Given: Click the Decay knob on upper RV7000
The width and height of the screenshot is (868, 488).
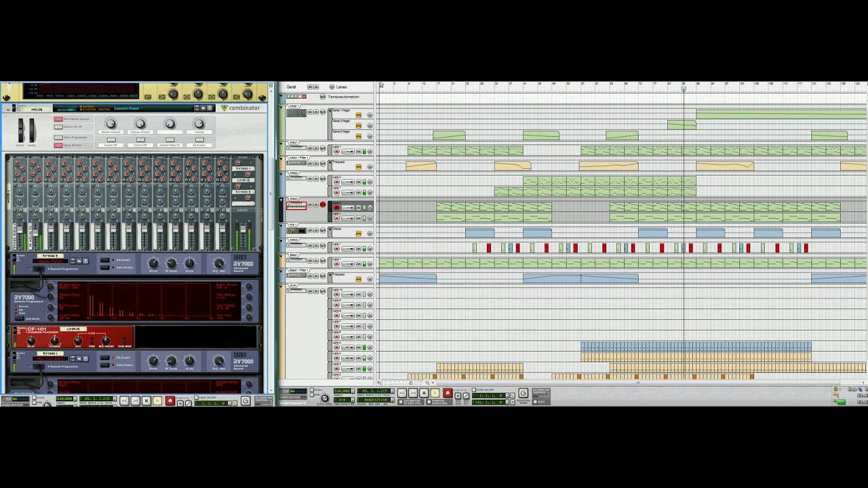Looking at the screenshot, I should coord(153,263).
